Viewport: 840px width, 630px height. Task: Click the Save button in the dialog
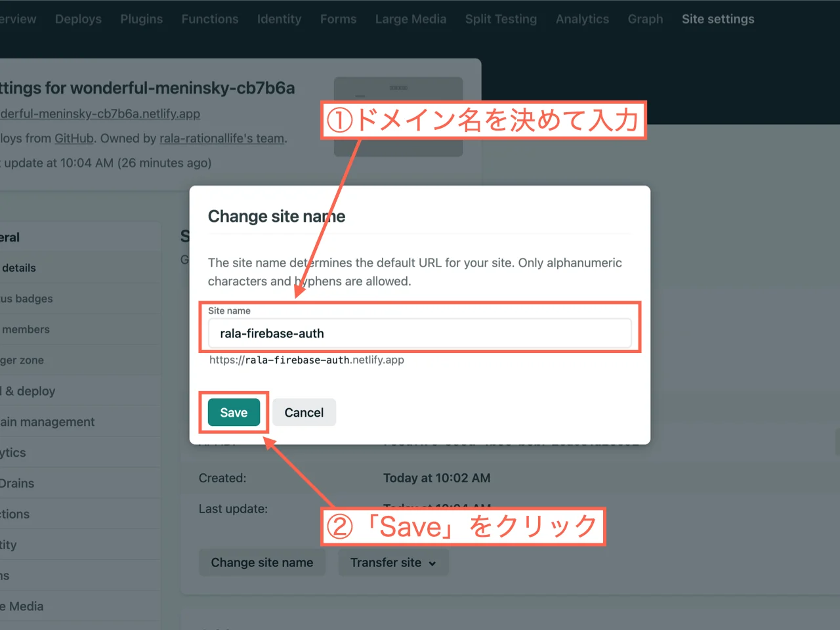[234, 412]
